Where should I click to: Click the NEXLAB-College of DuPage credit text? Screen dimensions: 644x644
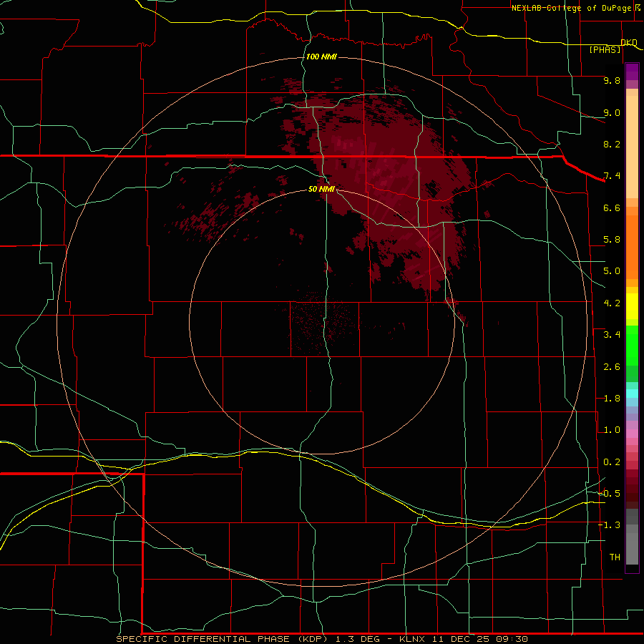pyautogui.click(x=571, y=8)
